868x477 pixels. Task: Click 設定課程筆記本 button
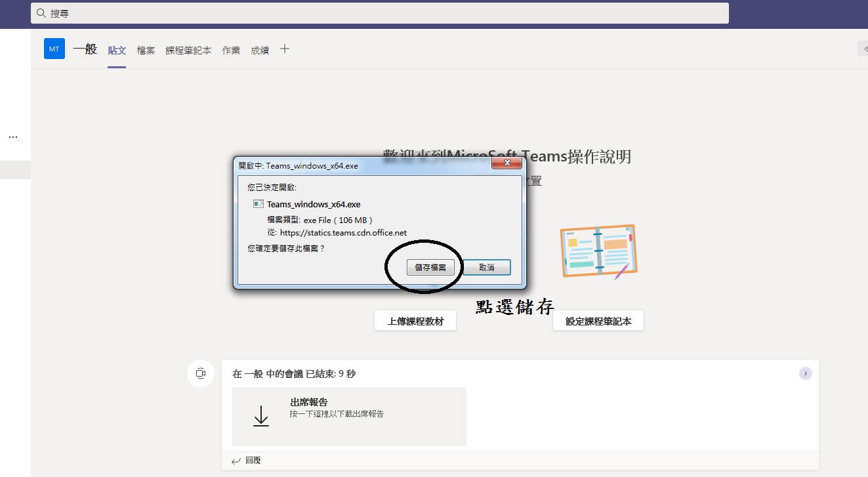[x=598, y=321]
